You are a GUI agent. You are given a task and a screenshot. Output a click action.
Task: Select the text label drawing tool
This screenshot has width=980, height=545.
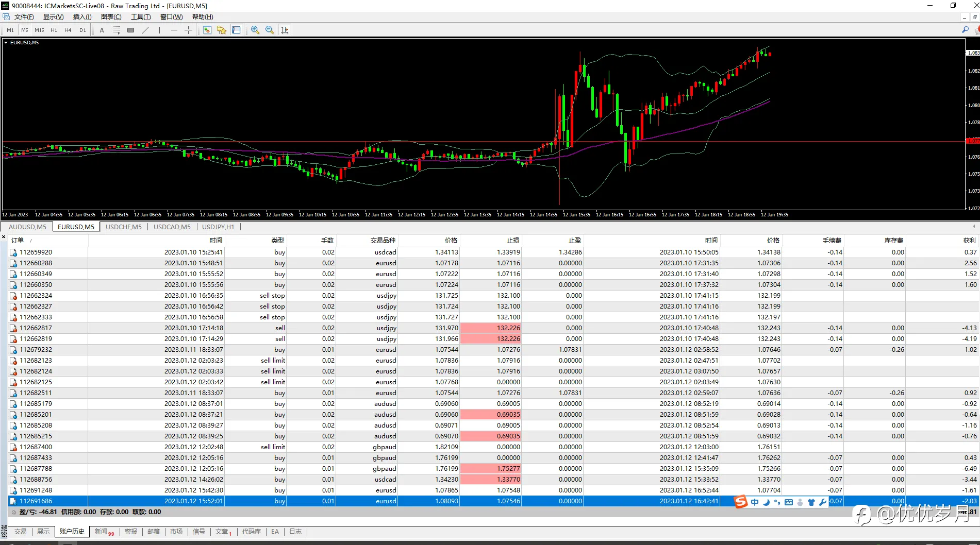[x=102, y=30]
